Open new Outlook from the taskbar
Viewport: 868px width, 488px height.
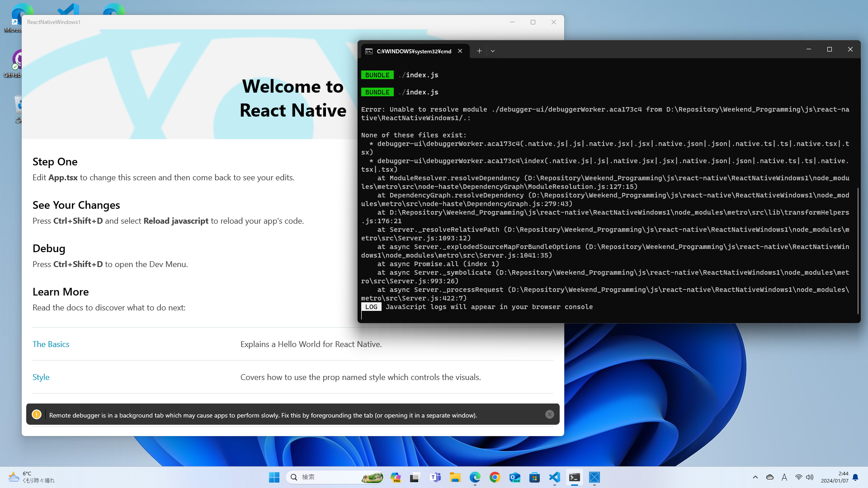(x=515, y=477)
